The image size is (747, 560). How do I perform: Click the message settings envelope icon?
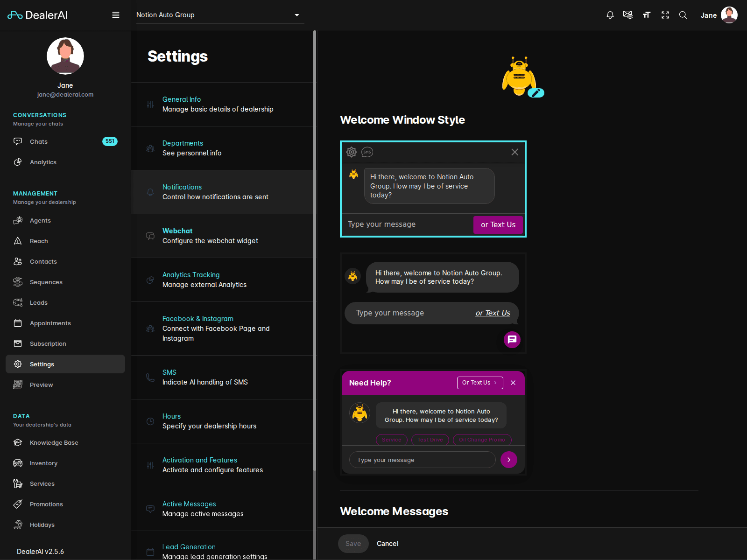click(628, 15)
